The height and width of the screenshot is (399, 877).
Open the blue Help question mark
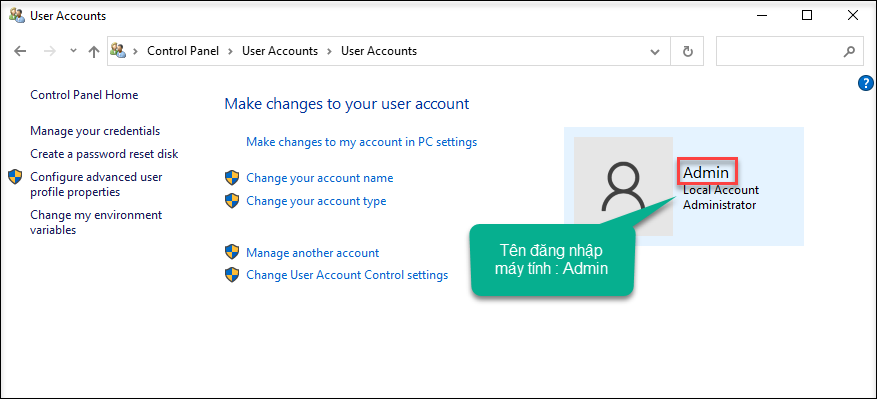[x=865, y=83]
